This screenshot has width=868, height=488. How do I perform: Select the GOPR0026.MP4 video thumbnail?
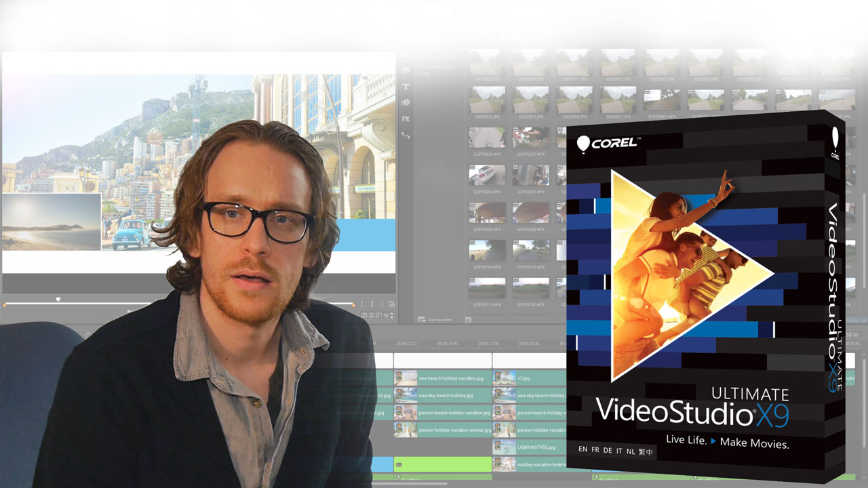[x=487, y=138]
